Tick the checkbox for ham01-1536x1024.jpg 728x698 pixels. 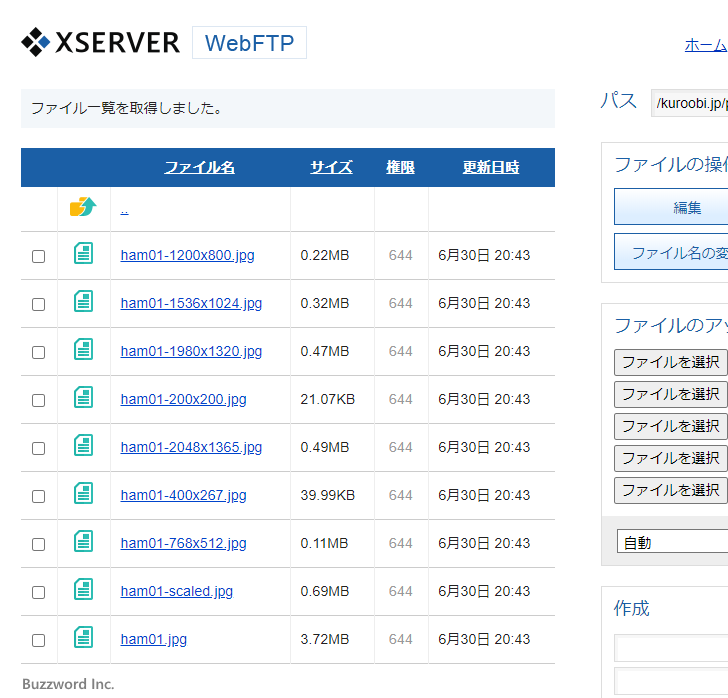coord(39,304)
